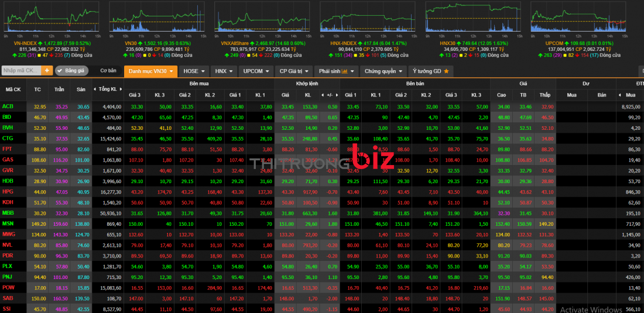This screenshot has height=313, width=644.
Task: Expand the UPCOM dropdown
Action: click(x=256, y=71)
